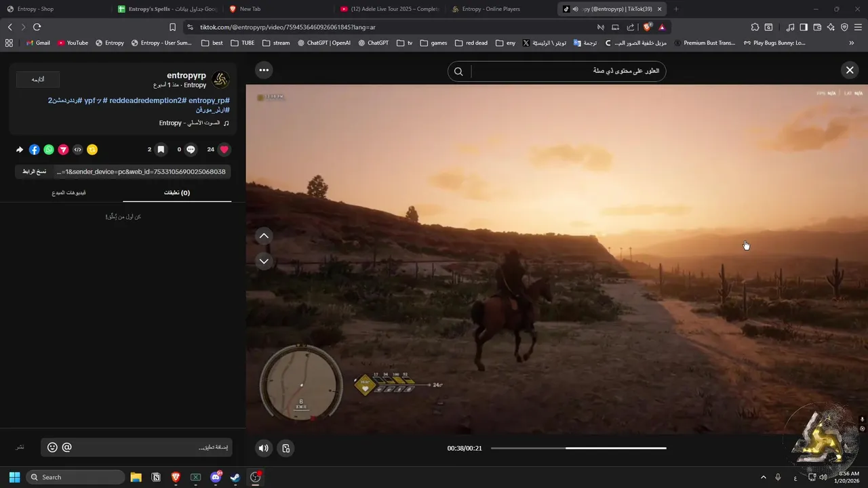Open the entropyrp profile avatar
This screenshot has width=868, height=488.
click(x=220, y=80)
